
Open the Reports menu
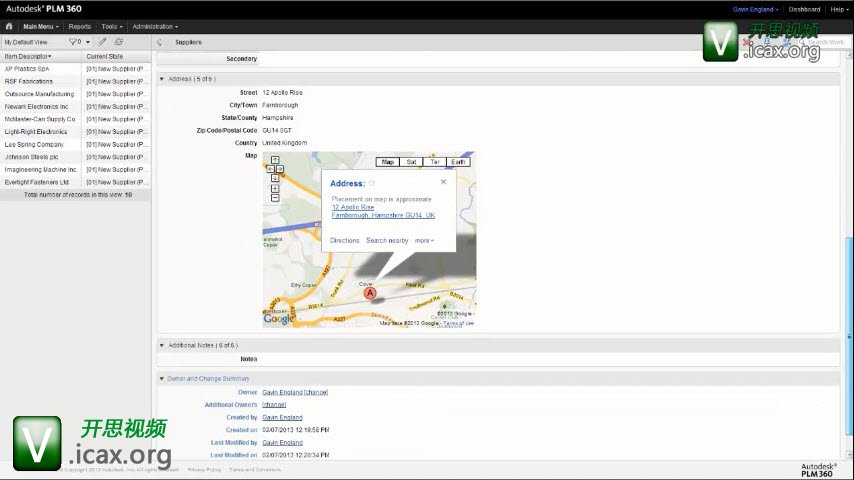click(x=80, y=26)
